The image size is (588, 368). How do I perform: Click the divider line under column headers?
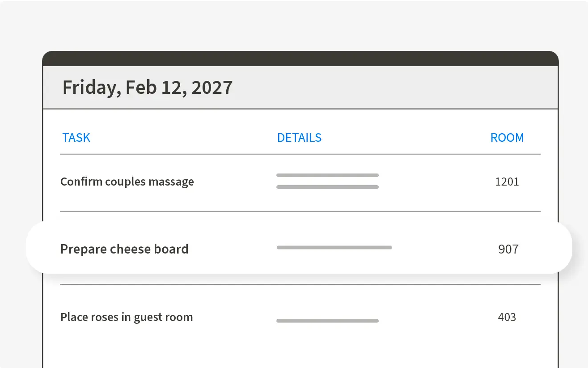300,154
